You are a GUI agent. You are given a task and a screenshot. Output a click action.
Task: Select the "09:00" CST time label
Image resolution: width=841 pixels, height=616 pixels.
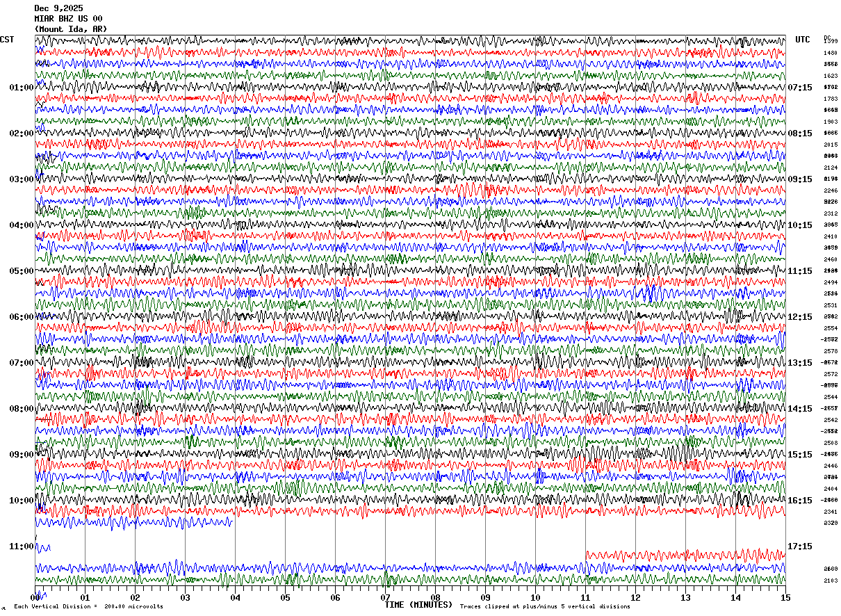[22, 455]
